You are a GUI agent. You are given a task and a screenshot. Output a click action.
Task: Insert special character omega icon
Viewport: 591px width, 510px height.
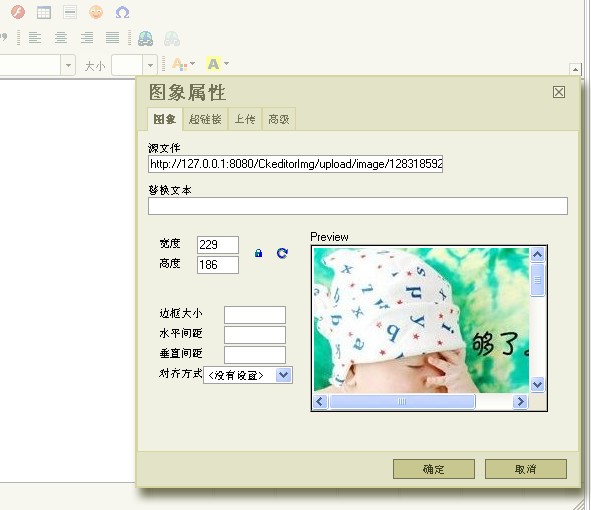(122, 12)
